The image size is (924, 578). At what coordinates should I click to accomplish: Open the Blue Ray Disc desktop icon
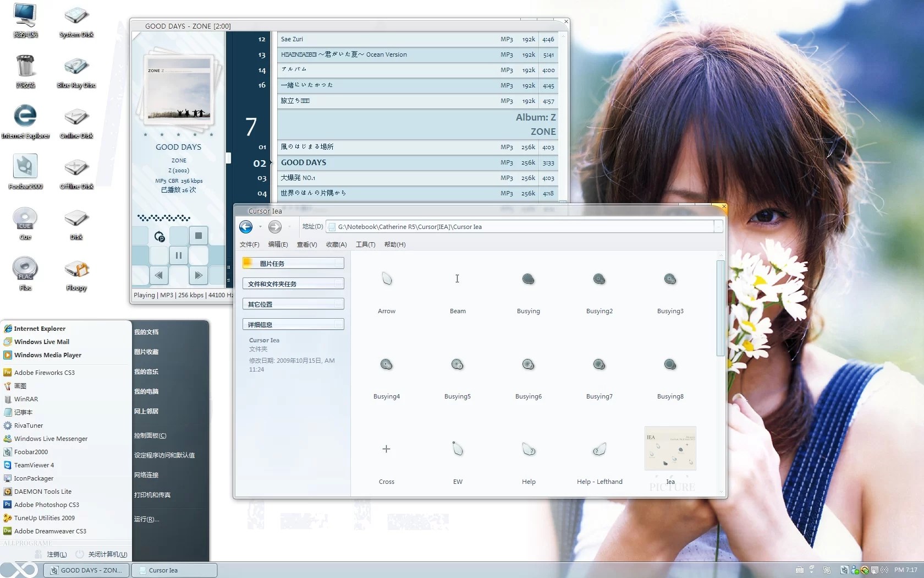coord(76,70)
